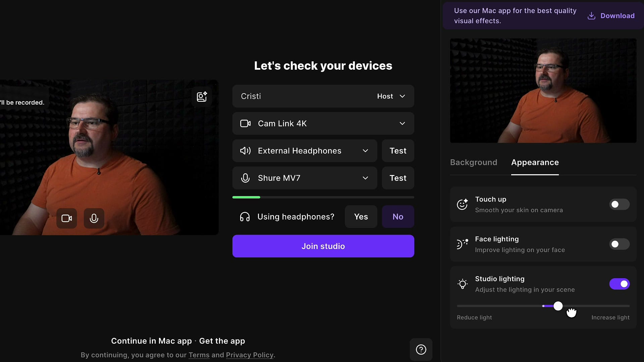Click the slider track near Increase light
644x362 pixels.
click(x=610, y=306)
